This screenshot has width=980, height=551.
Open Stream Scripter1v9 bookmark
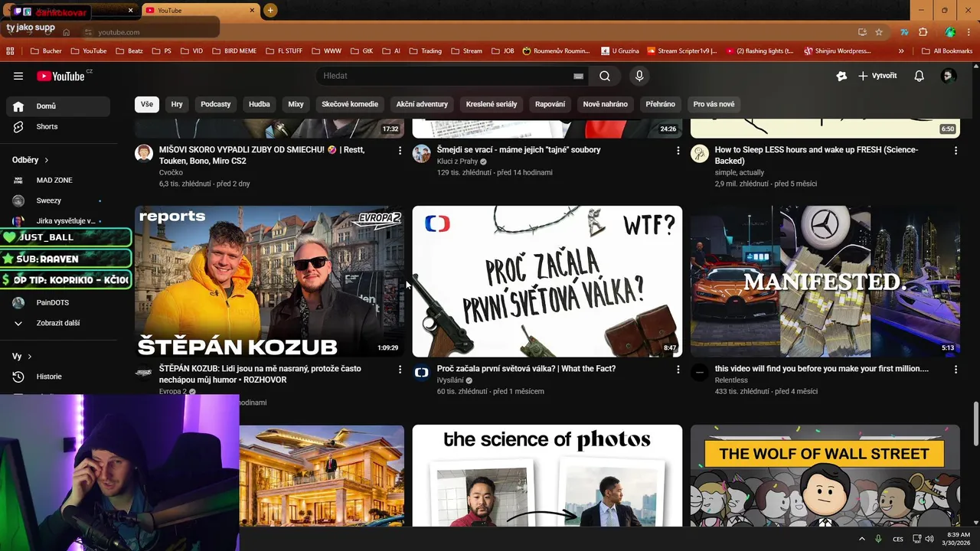coord(681,51)
